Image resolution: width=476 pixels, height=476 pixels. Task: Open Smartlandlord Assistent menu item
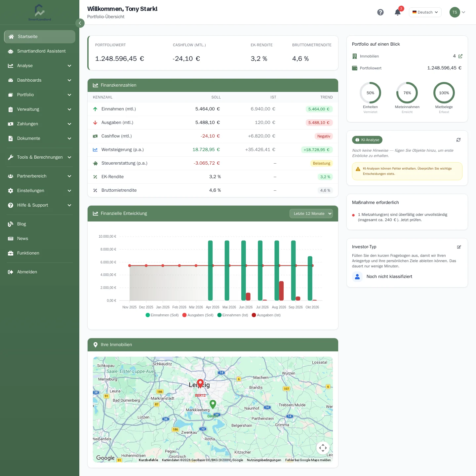pyautogui.click(x=40, y=51)
